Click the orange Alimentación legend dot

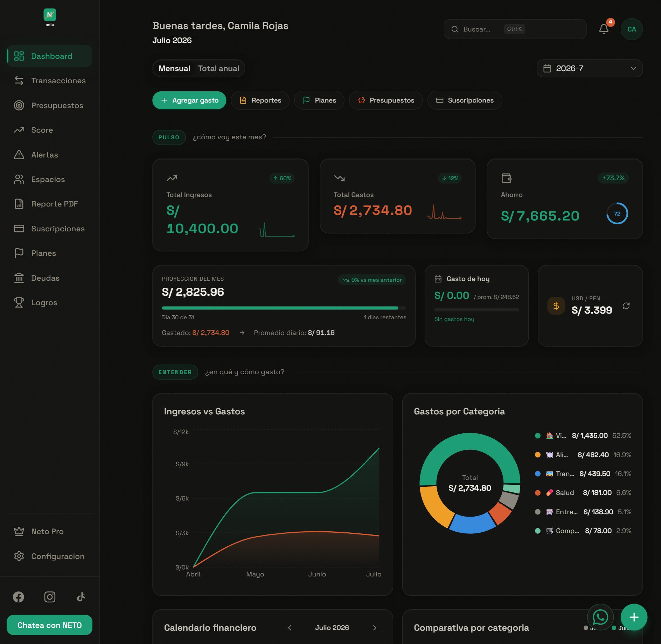tap(538, 455)
